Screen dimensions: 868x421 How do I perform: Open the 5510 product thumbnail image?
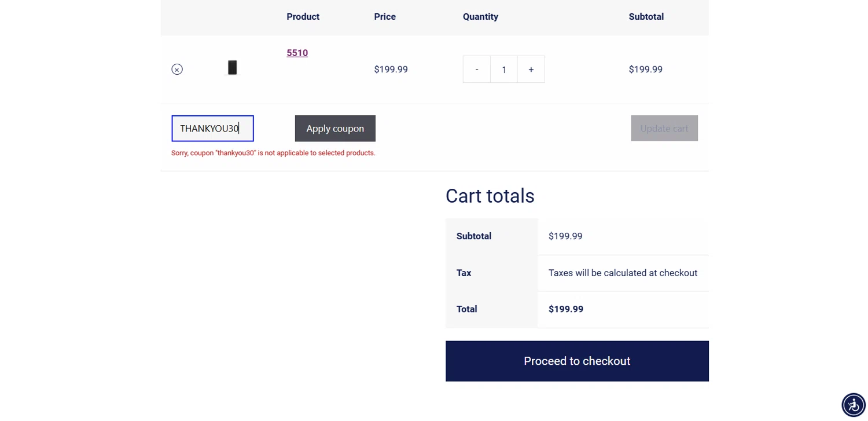232,68
